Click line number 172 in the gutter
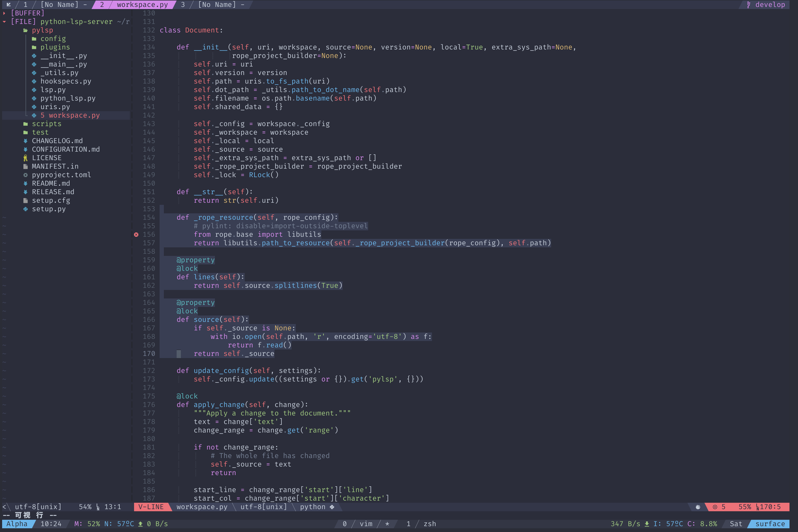The height and width of the screenshot is (532, 798). (149, 371)
